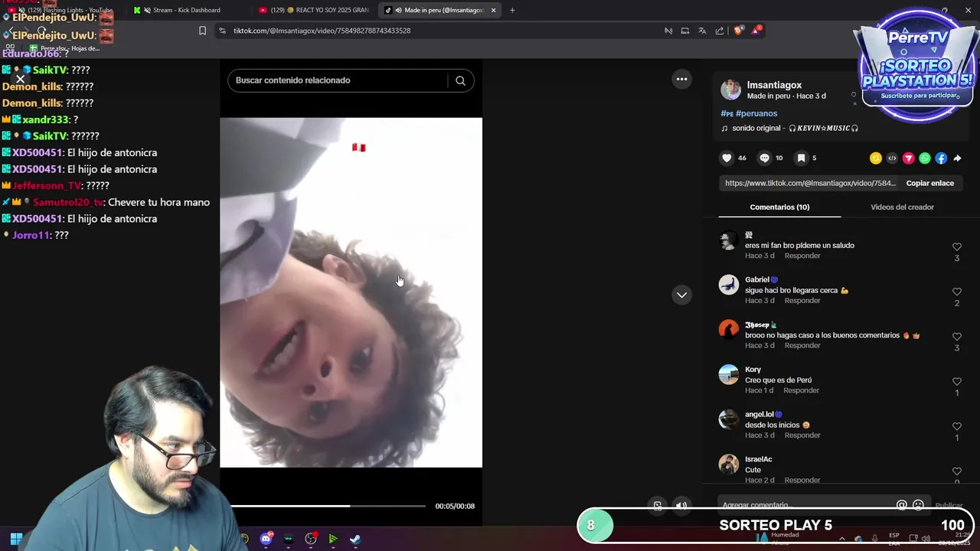Close the overlay X at top-left chat

(x=21, y=79)
